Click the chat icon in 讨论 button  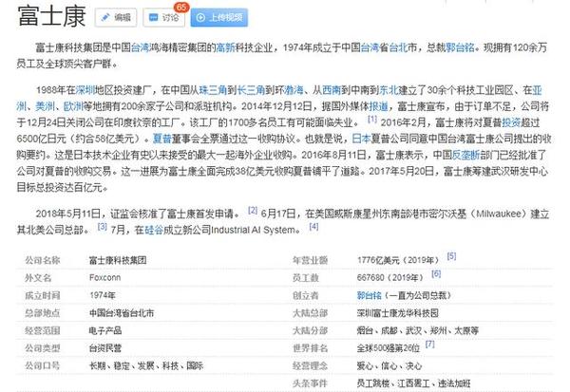tap(154, 17)
